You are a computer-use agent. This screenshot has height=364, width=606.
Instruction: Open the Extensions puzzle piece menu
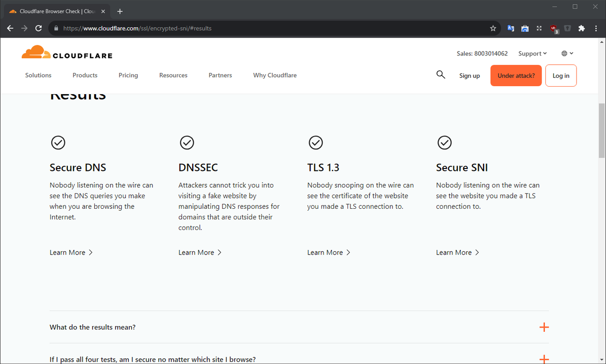[582, 28]
